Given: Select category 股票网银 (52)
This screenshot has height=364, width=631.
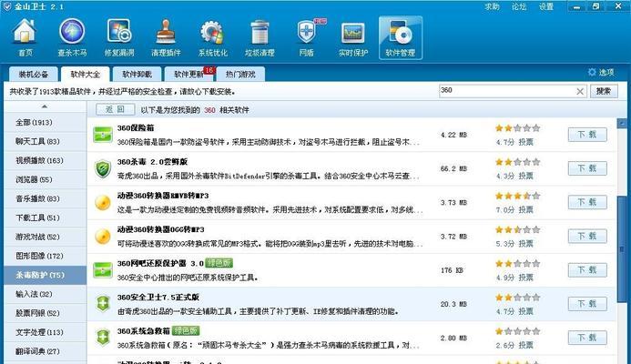Looking at the screenshot, I should pos(46,313).
